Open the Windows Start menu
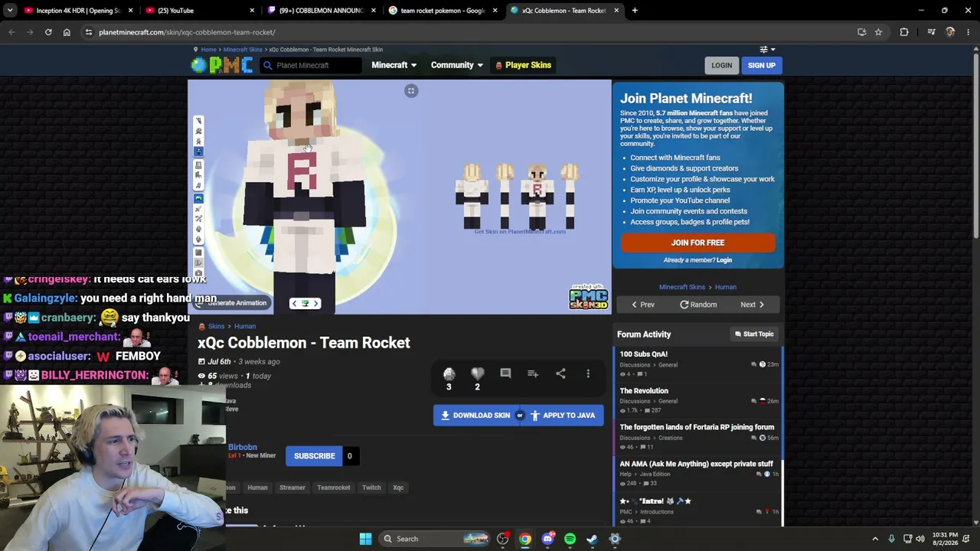This screenshot has width=980, height=551. [365, 539]
